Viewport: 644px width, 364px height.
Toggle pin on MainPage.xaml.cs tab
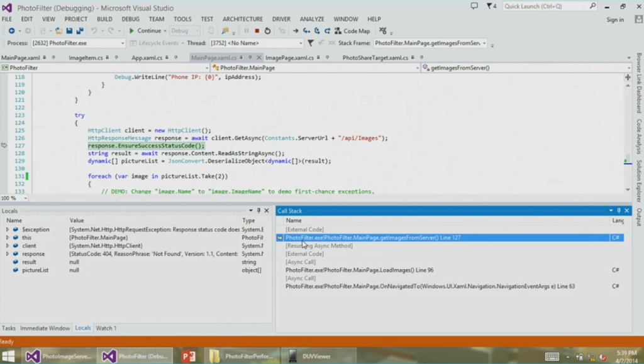[x=250, y=57]
